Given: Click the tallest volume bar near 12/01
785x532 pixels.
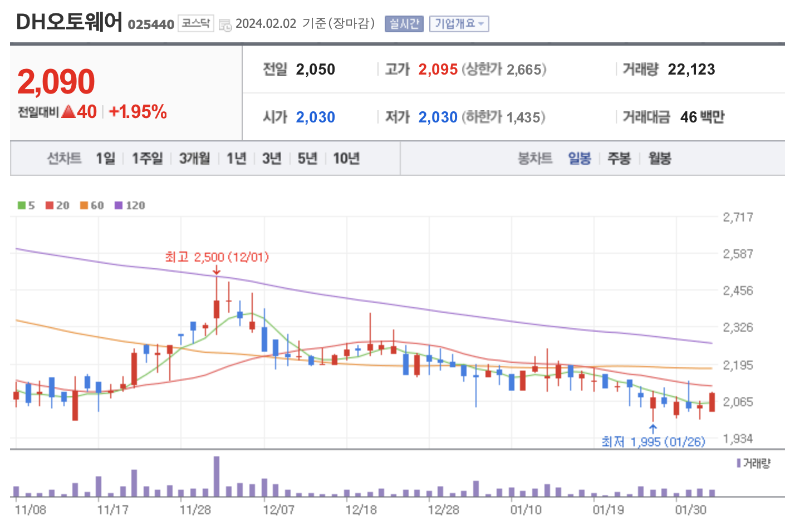Looking at the screenshot, I should pyautogui.click(x=217, y=476).
